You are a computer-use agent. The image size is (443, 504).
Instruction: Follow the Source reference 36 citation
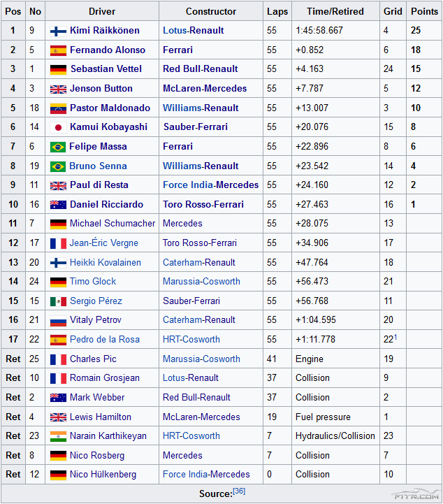click(238, 491)
